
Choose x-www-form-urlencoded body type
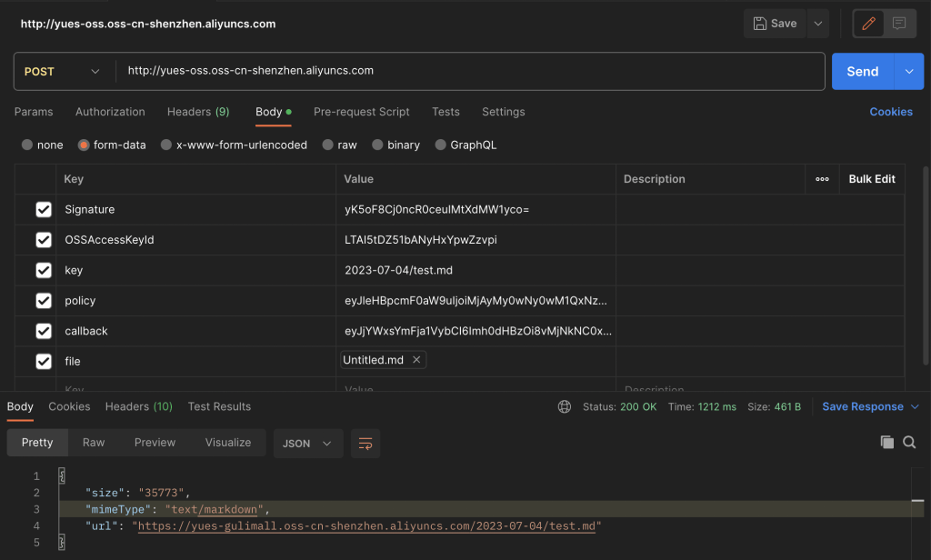(165, 145)
